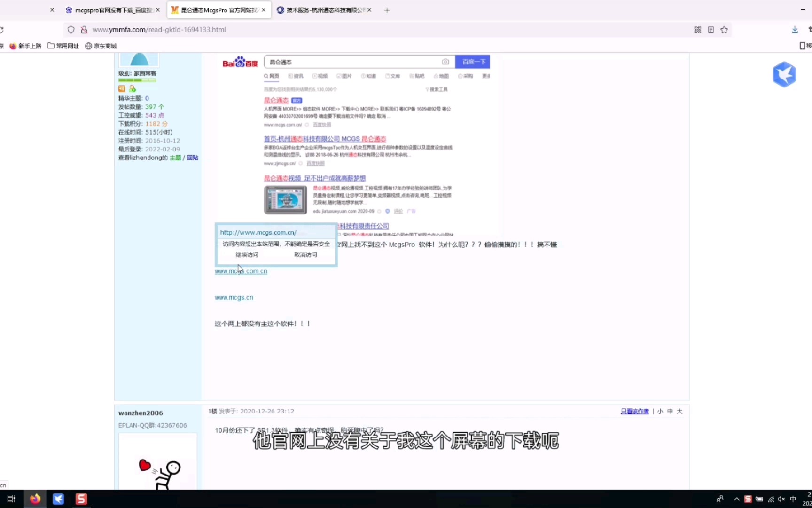The image size is (812, 508).
Task: Open a new browser tab
Action: (387, 10)
